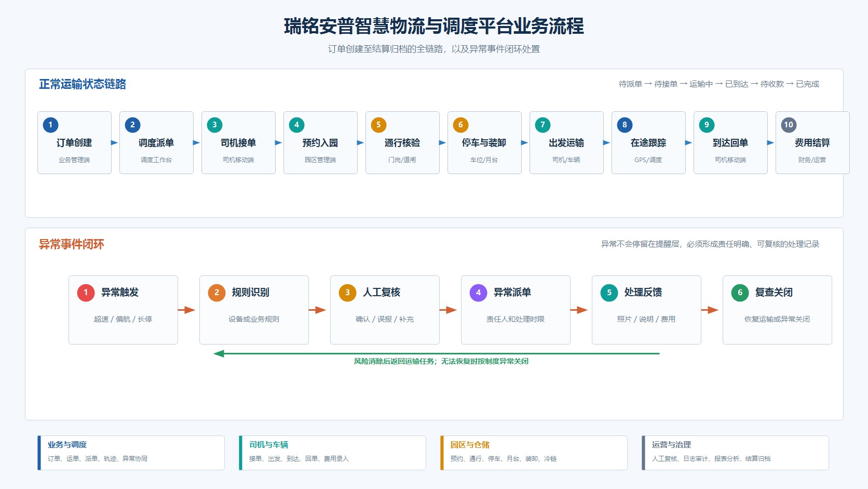Click legend details 人工复核、日志审计、报表分析
This screenshot has height=489, width=868.
click(x=696, y=459)
